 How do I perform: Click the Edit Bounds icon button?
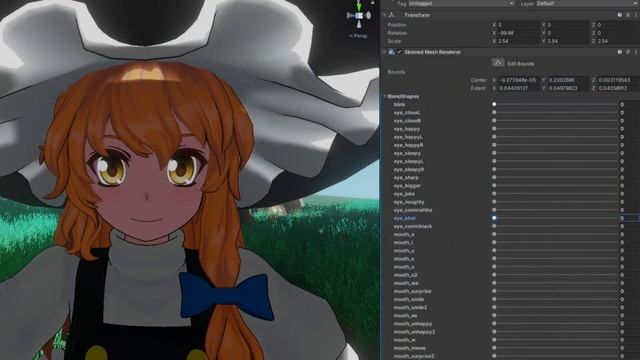coord(498,63)
